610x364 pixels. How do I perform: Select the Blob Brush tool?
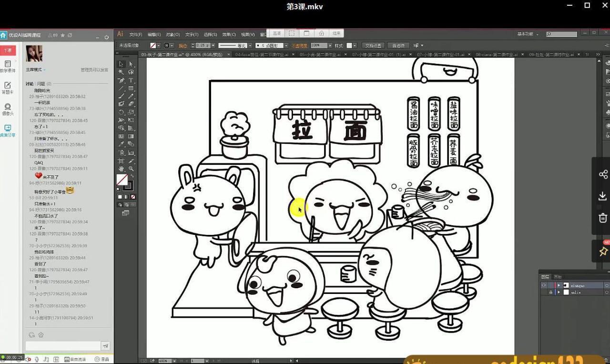(x=122, y=103)
